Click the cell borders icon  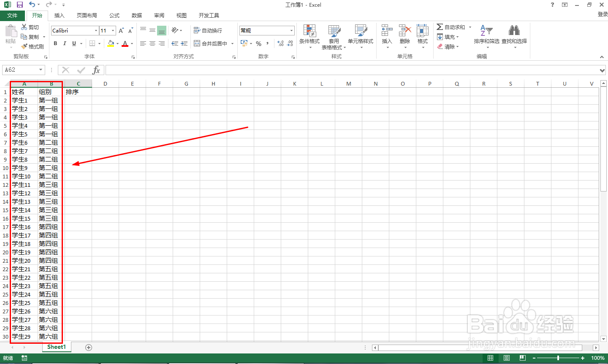pos(92,43)
